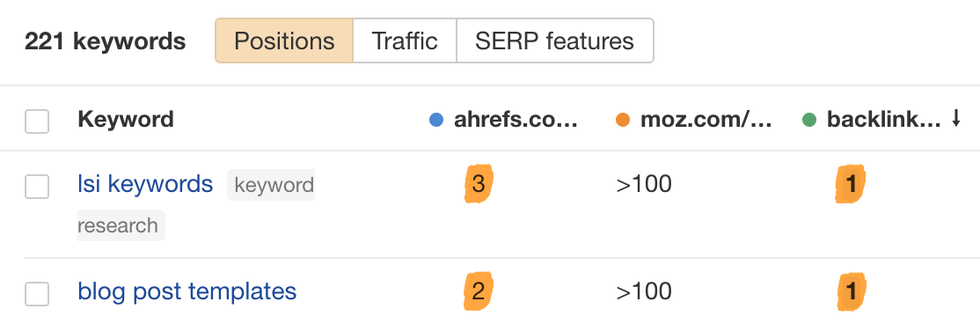
Task: Select the SERP features tab
Action: tap(554, 40)
